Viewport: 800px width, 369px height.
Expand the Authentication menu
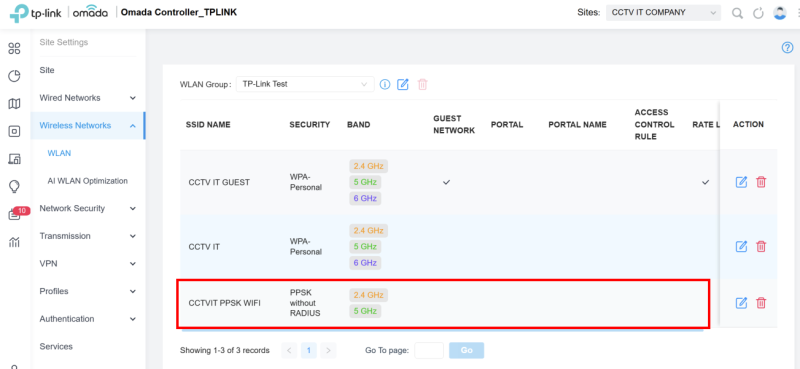(88, 318)
